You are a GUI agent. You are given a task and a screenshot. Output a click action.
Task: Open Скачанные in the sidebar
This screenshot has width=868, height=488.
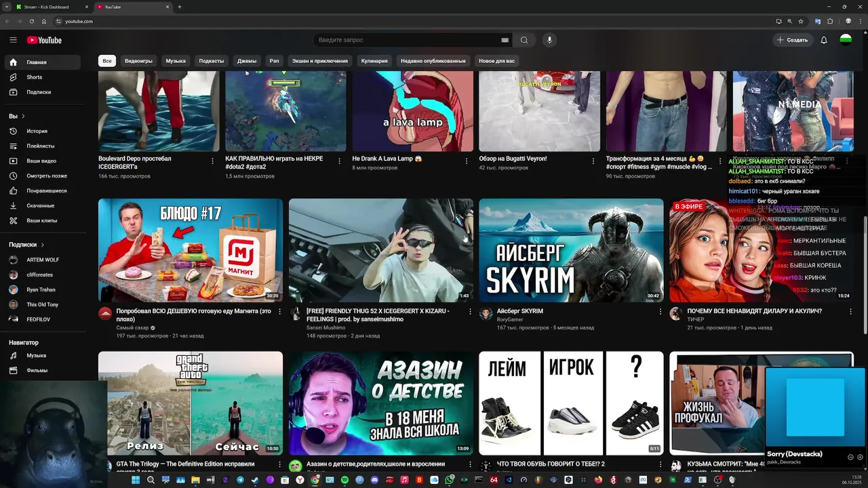point(43,205)
